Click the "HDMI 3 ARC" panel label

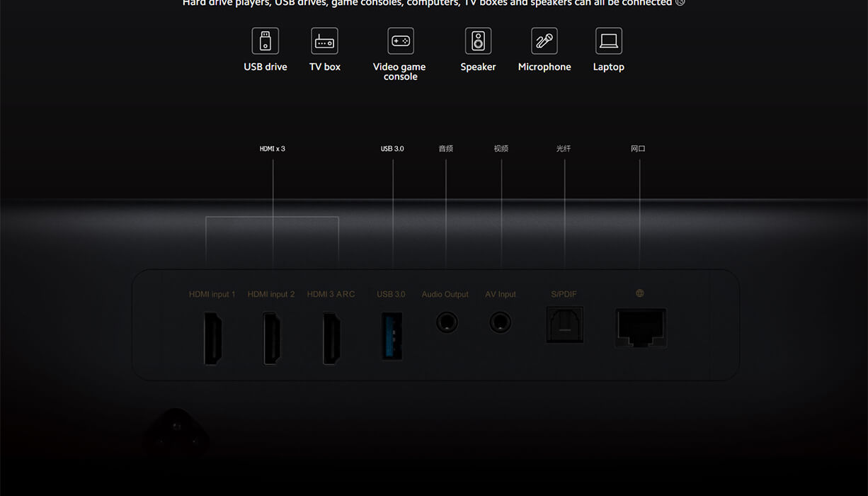(x=331, y=294)
